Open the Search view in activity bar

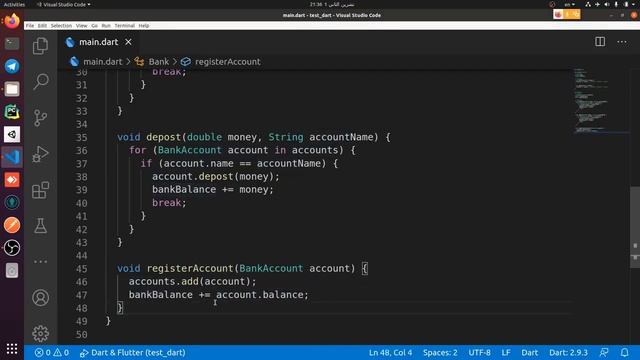(40, 82)
